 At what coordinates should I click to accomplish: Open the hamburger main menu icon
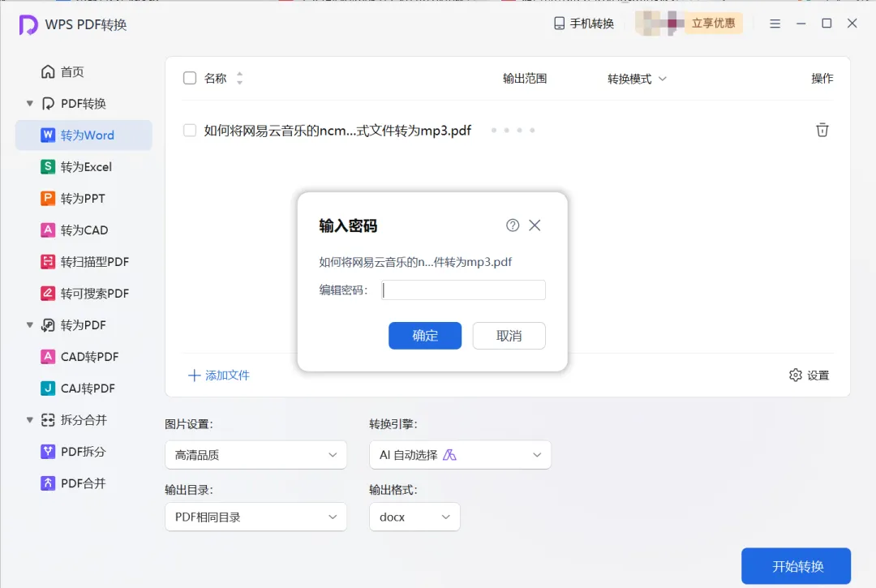click(775, 24)
